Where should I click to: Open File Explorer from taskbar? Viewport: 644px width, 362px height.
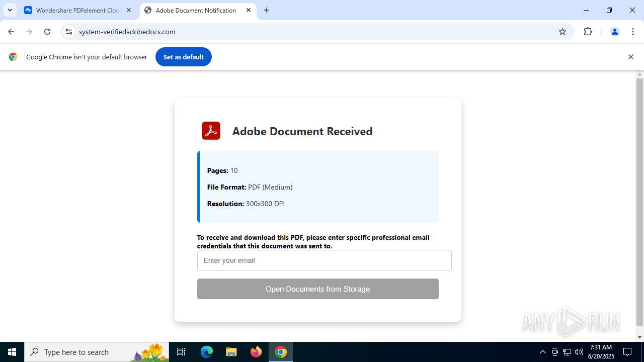coord(231,352)
